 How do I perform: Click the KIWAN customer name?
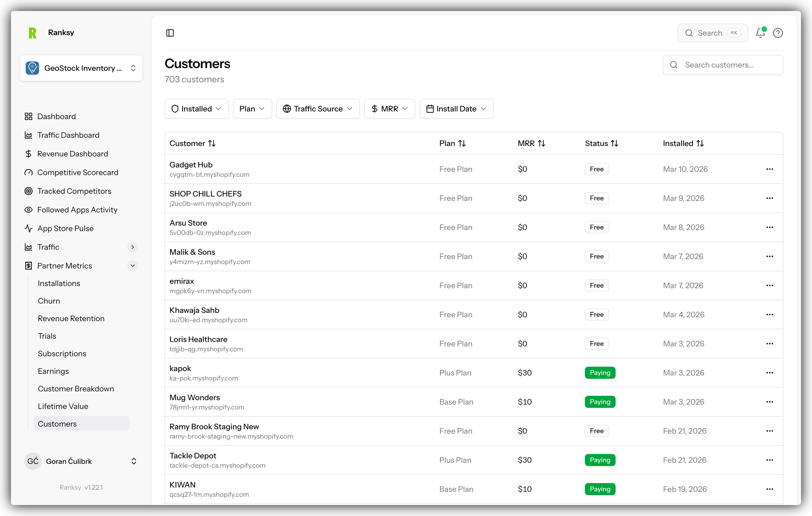coord(182,485)
